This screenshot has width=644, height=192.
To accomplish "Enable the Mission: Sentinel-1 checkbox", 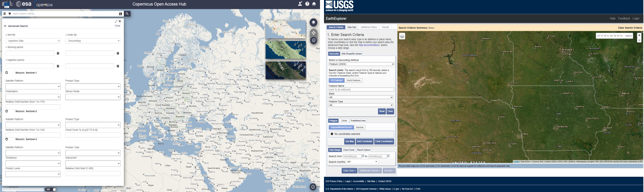I will coord(7,73).
